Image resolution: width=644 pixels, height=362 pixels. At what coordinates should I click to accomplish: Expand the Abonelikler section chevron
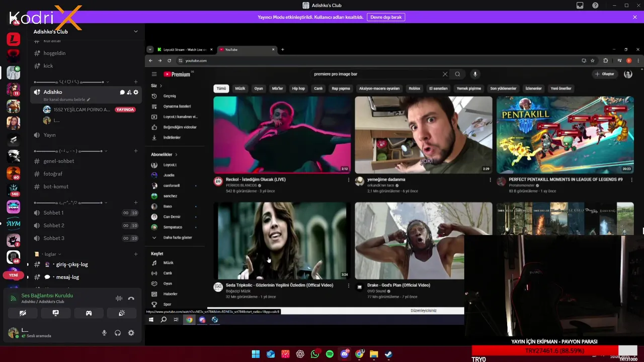click(x=176, y=155)
